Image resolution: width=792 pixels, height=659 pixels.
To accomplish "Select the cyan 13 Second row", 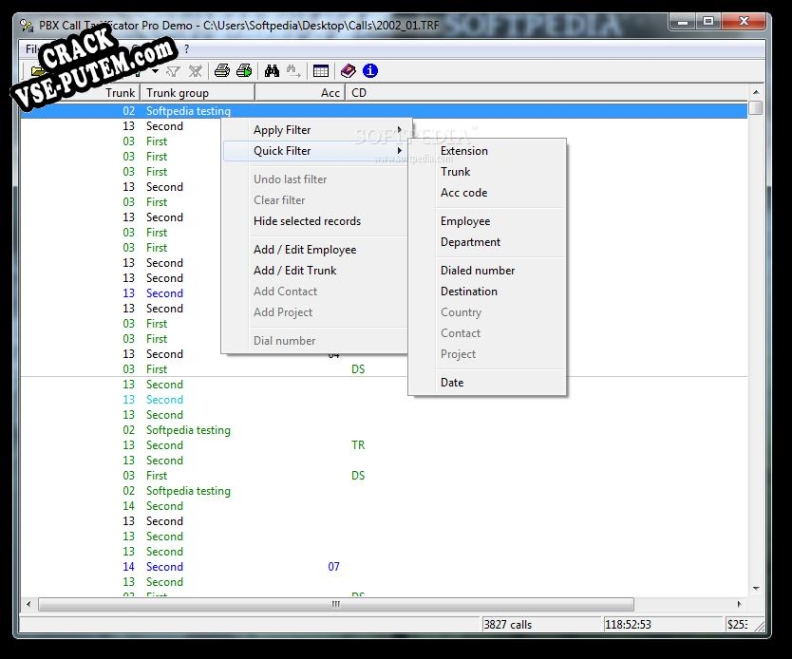I will click(384, 399).
